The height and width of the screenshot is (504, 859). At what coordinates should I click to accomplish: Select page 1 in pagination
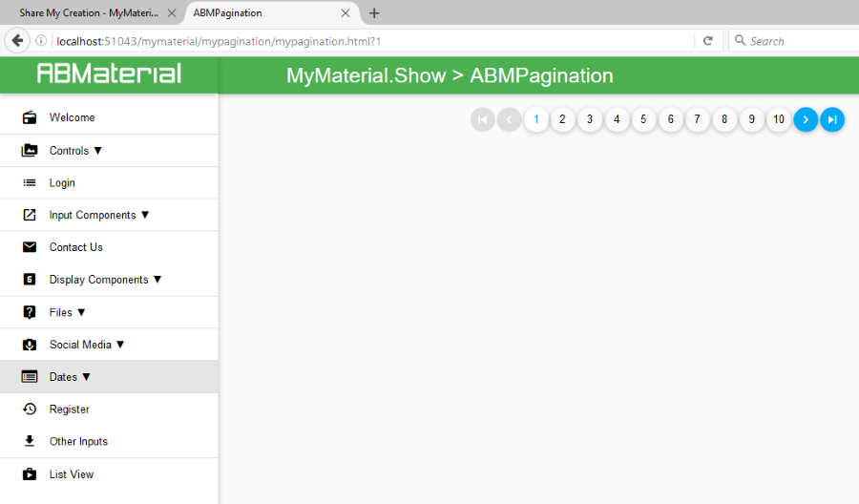tap(536, 119)
